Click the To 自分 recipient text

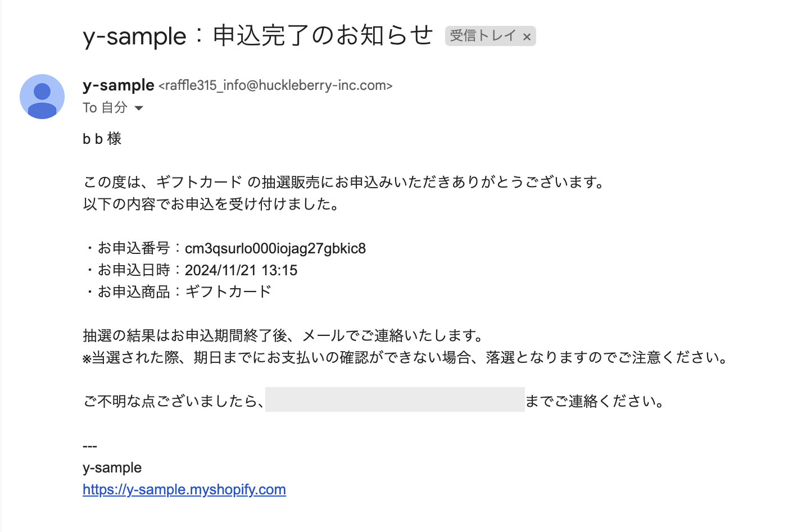click(x=105, y=108)
